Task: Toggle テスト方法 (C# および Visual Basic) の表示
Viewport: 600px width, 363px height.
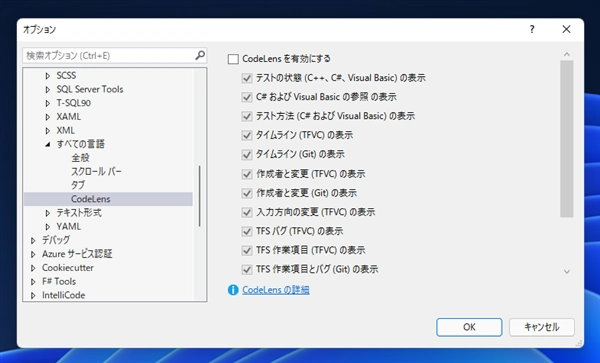Action: tap(247, 116)
